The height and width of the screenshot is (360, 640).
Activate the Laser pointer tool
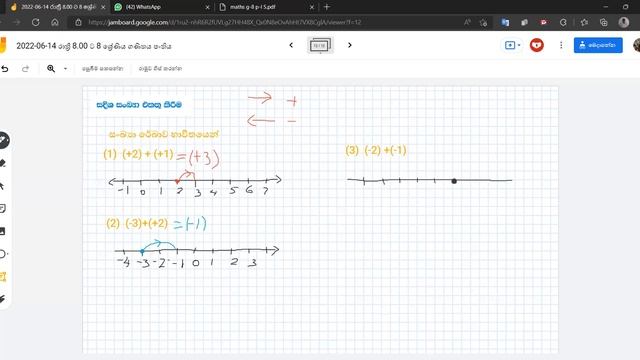click(x=2, y=299)
